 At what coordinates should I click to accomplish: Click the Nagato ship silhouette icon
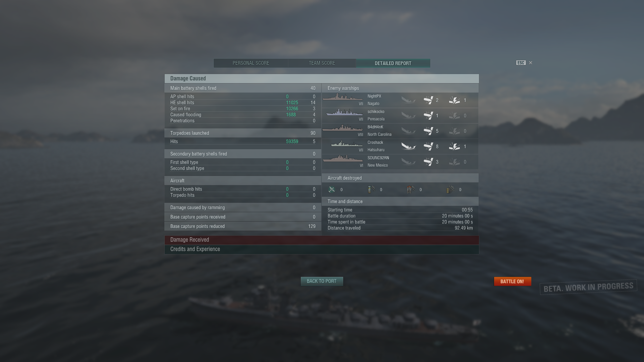[x=342, y=98]
